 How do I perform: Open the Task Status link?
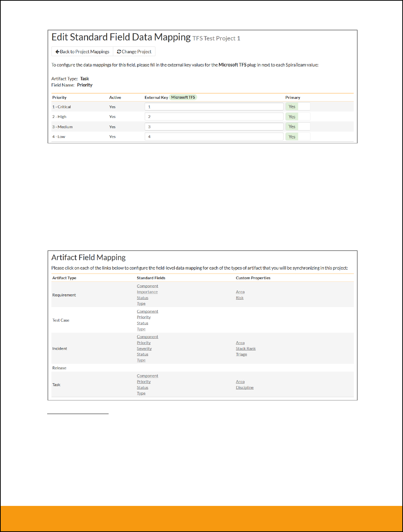pyautogui.click(x=142, y=388)
